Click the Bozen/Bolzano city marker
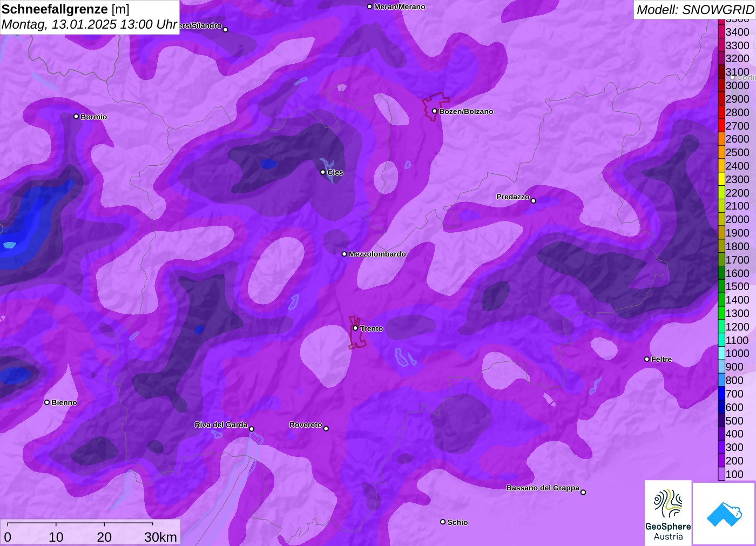756x546 pixels. coord(434,111)
